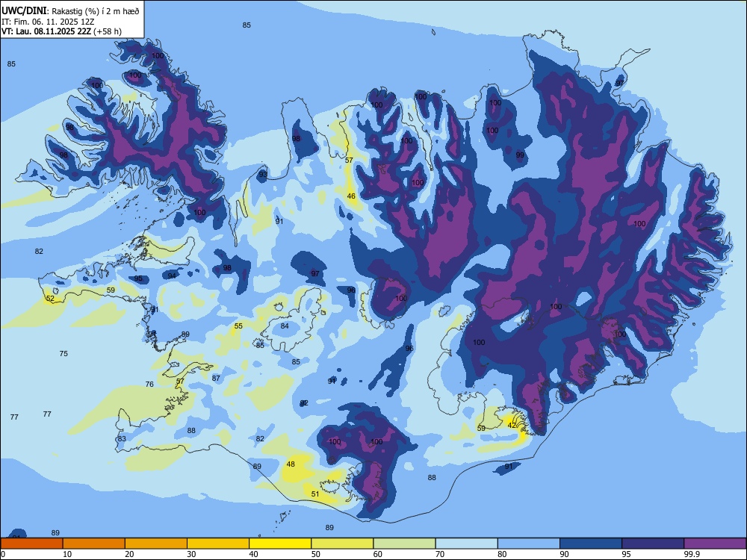This screenshot has width=747, height=560.
Task: Click the humidity value 51 on the map
Action: 315,494
